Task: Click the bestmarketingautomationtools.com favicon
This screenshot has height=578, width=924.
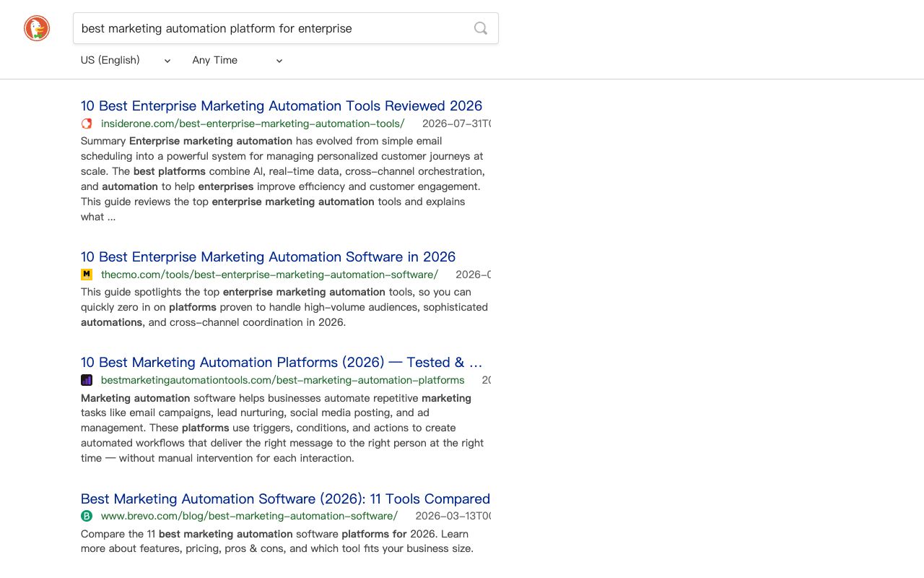Action: point(87,380)
